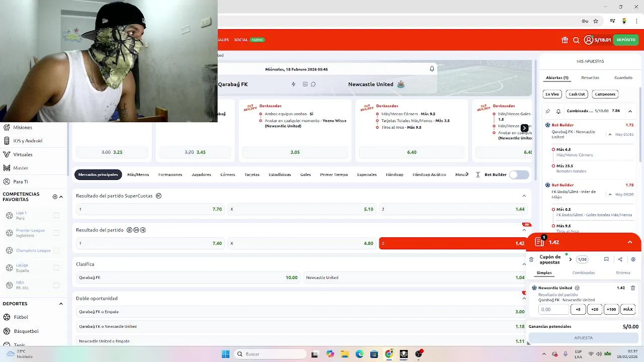Click the lightning bolt icon beside Qarabağ FK
Screen dimensions: 644x362
point(293,84)
